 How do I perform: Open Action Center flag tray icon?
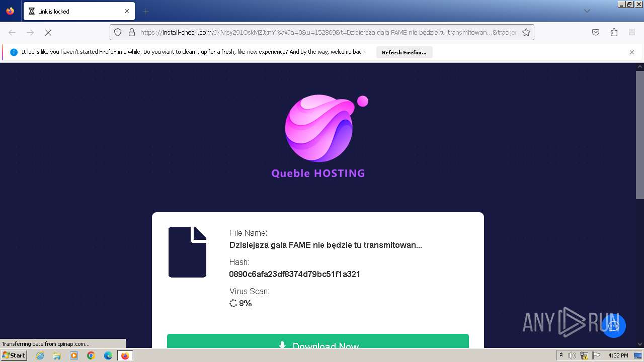(x=596, y=355)
